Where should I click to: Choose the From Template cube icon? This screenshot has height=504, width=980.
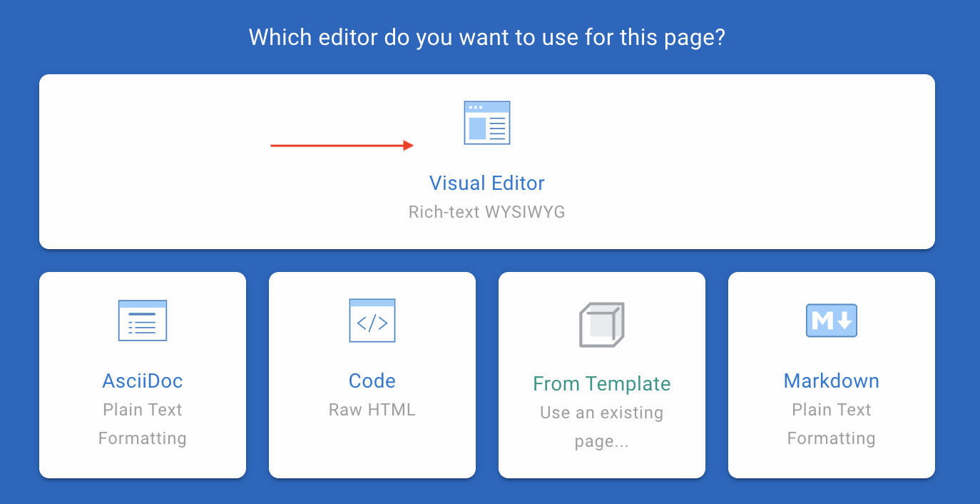pyautogui.click(x=601, y=325)
